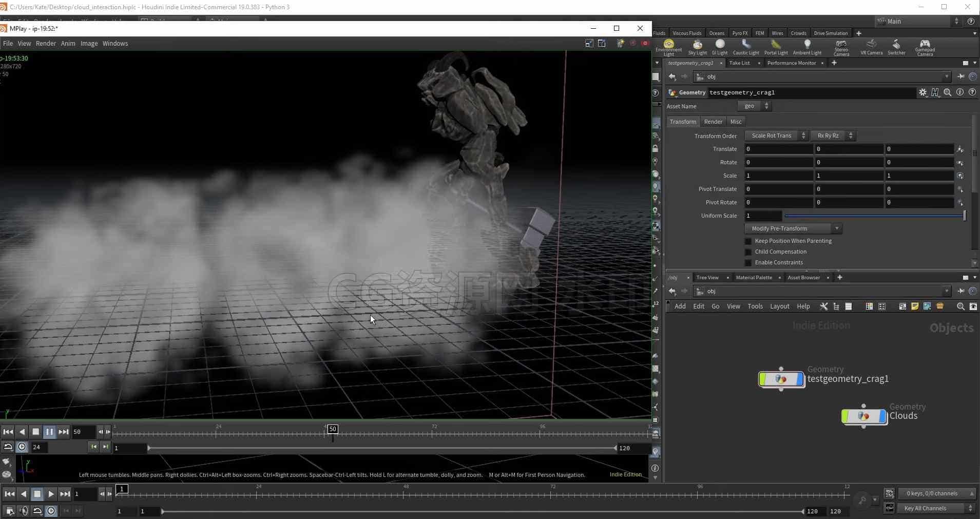
Task: Click play on the main Houdini playbar
Action: pyautogui.click(x=51, y=494)
